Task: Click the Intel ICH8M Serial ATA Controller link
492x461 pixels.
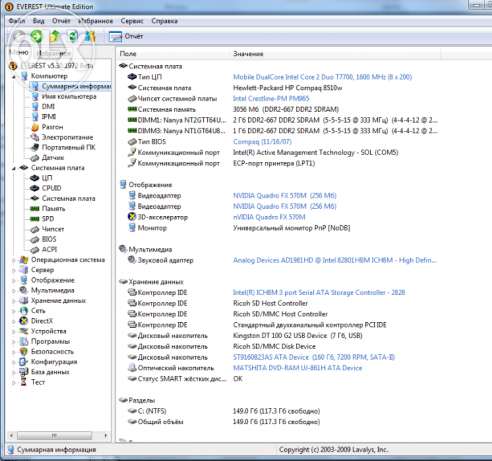Action: (x=319, y=292)
